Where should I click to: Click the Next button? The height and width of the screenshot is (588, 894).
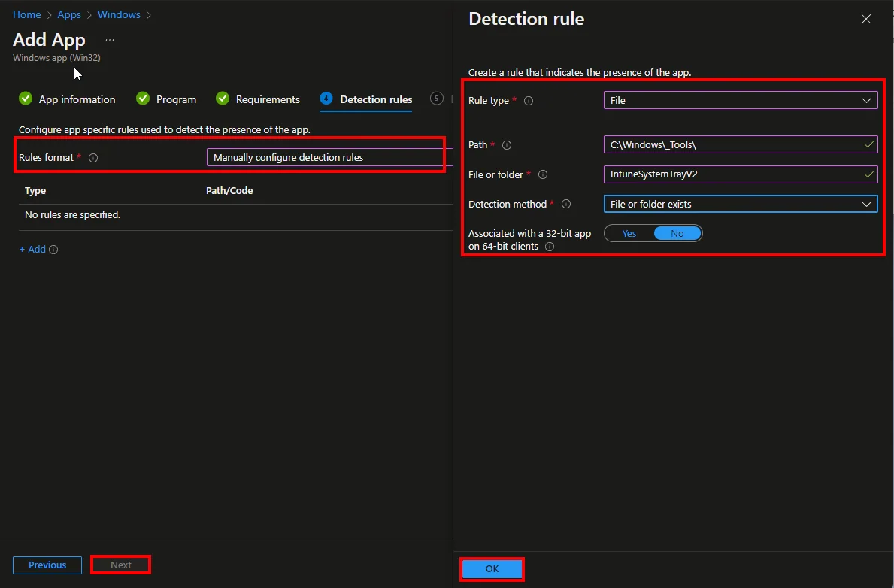point(121,565)
